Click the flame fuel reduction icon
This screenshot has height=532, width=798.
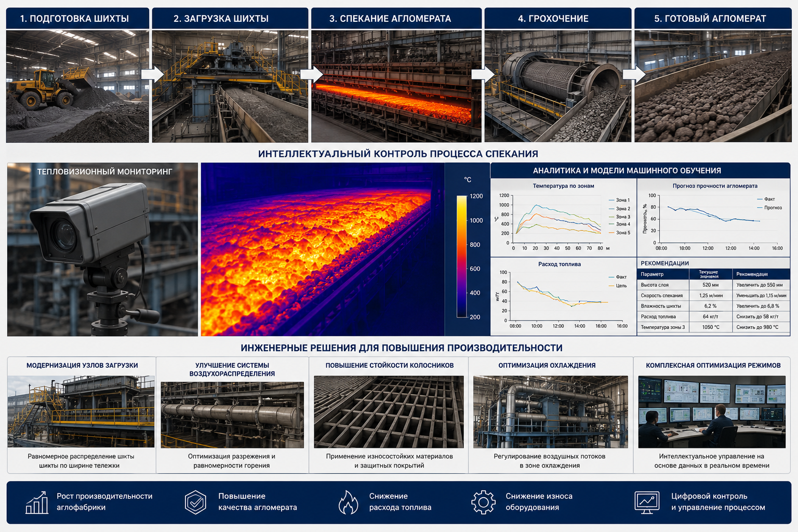348,502
